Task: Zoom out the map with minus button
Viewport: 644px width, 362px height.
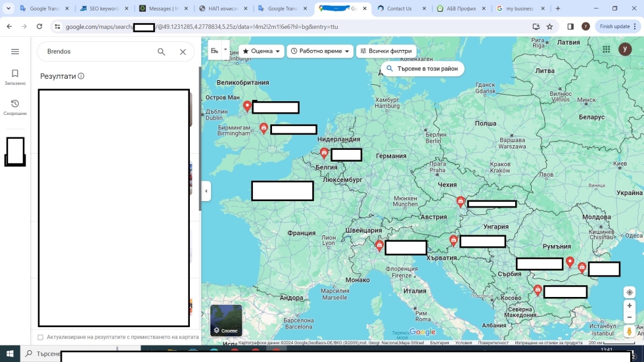Action: [630, 317]
